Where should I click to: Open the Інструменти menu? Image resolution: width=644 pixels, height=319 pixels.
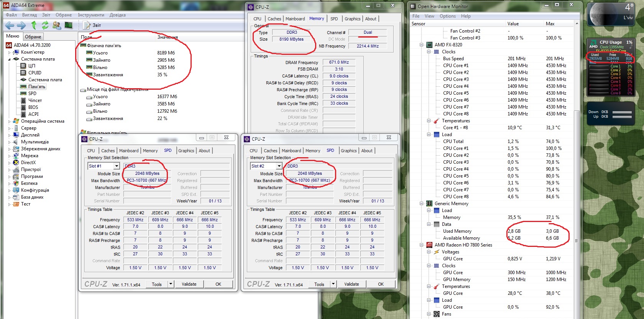tap(91, 15)
